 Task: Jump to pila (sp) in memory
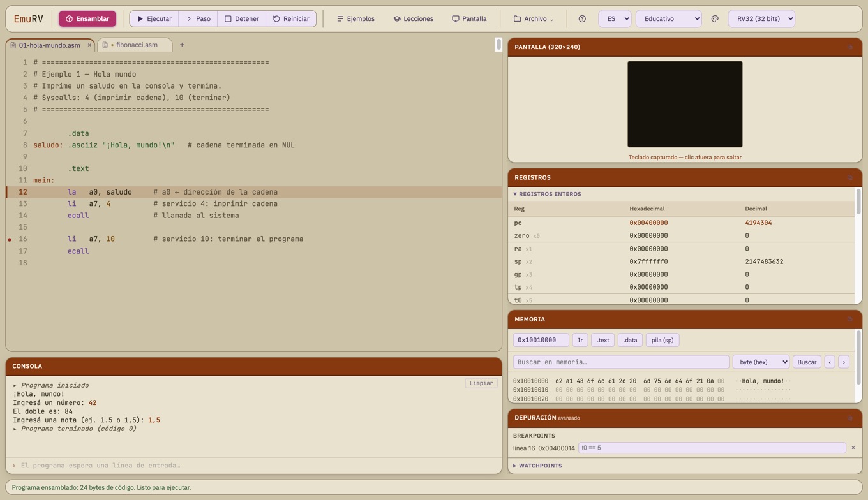click(x=662, y=341)
